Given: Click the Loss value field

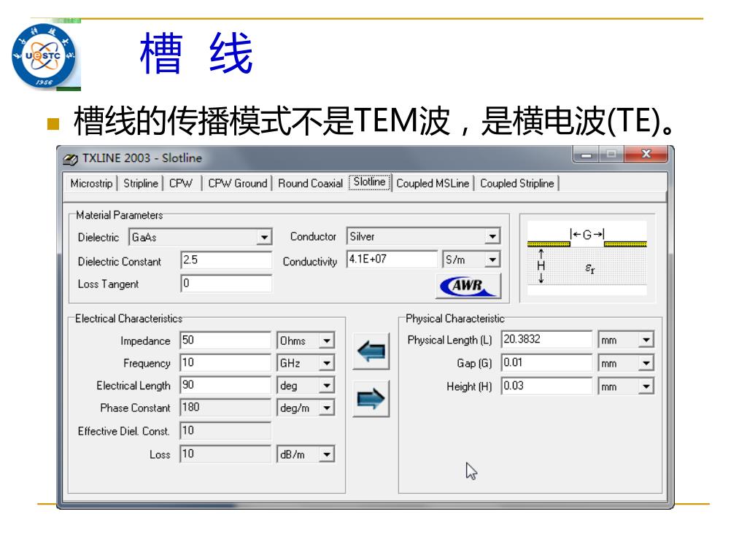Looking at the screenshot, I should coord(225,454).
